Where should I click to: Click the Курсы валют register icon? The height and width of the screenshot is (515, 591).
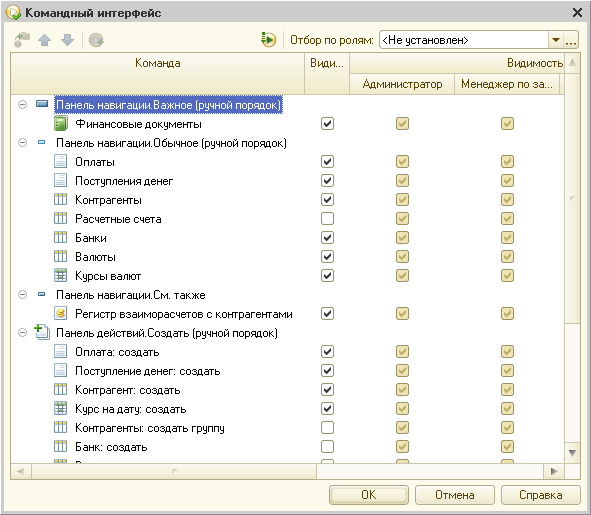coord(60,276)
